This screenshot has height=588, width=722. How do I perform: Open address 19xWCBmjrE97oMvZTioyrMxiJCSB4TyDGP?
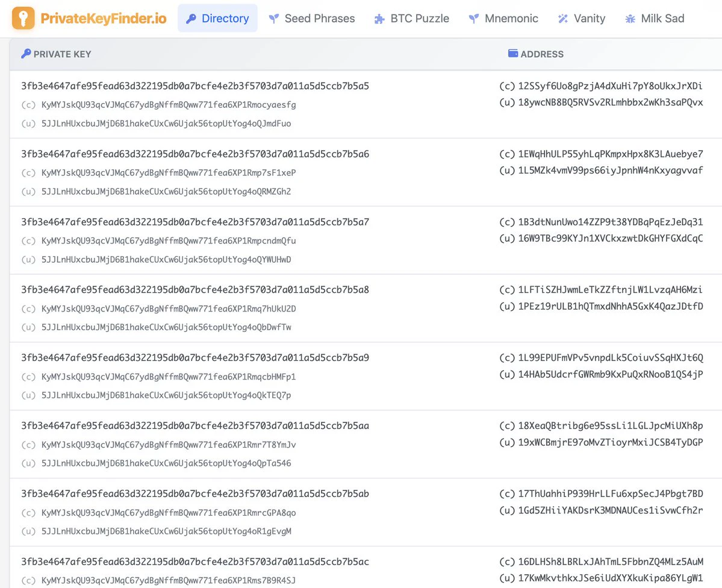pyautogui.click(x=611, y=442)
